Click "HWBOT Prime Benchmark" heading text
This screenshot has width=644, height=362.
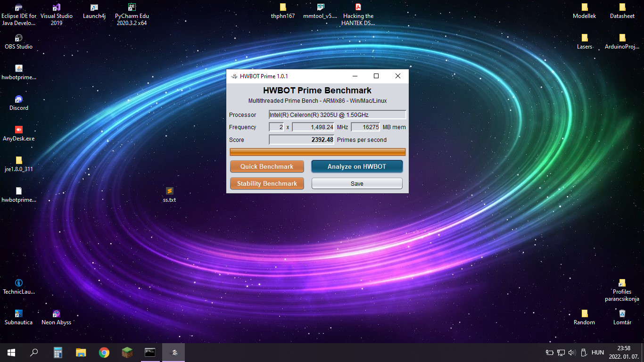[317, 90]
